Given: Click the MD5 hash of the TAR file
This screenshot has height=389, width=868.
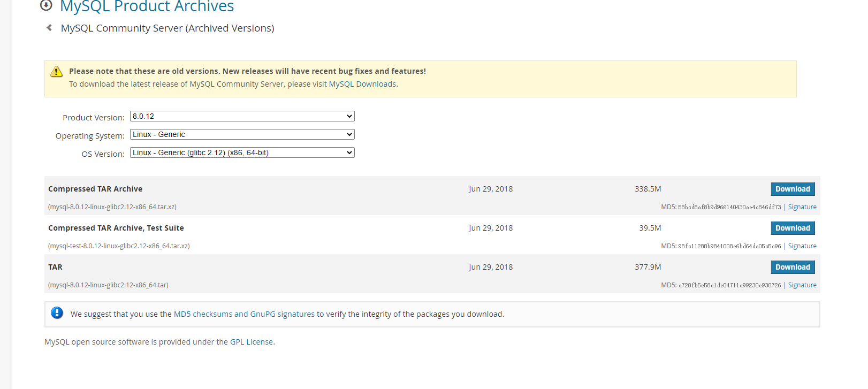Looking at the screenshot, I should (x=730, y=285).
